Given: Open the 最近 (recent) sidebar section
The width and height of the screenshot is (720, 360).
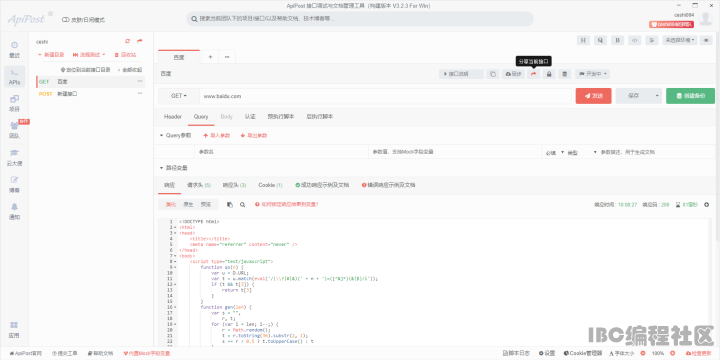Looking at the screenshot, I should (x=15, y=50).
